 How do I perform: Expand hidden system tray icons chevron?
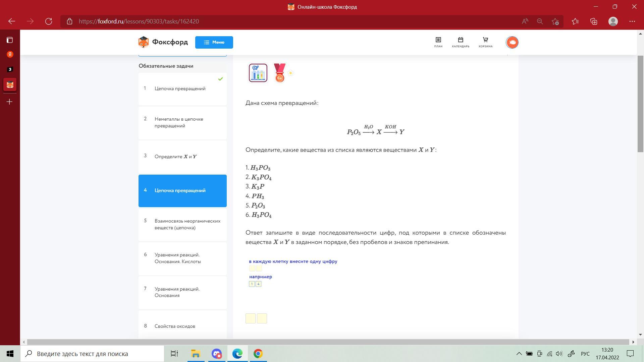(519, 354)
